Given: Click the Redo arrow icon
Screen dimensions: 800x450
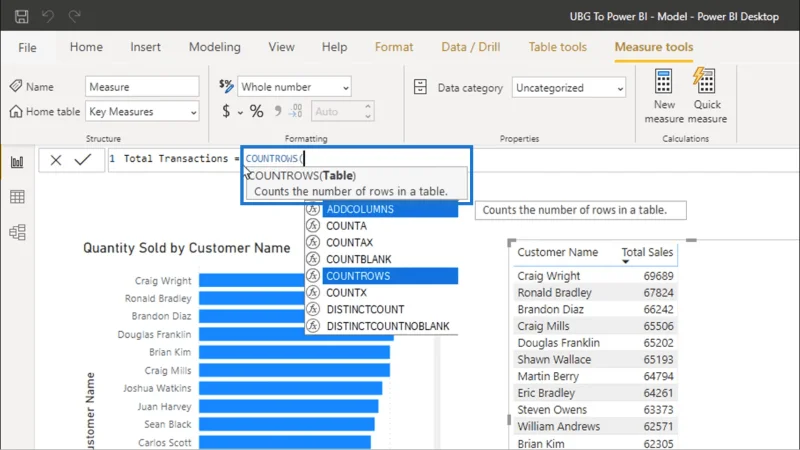Looking at the screenshot, I should coord(74,16).
